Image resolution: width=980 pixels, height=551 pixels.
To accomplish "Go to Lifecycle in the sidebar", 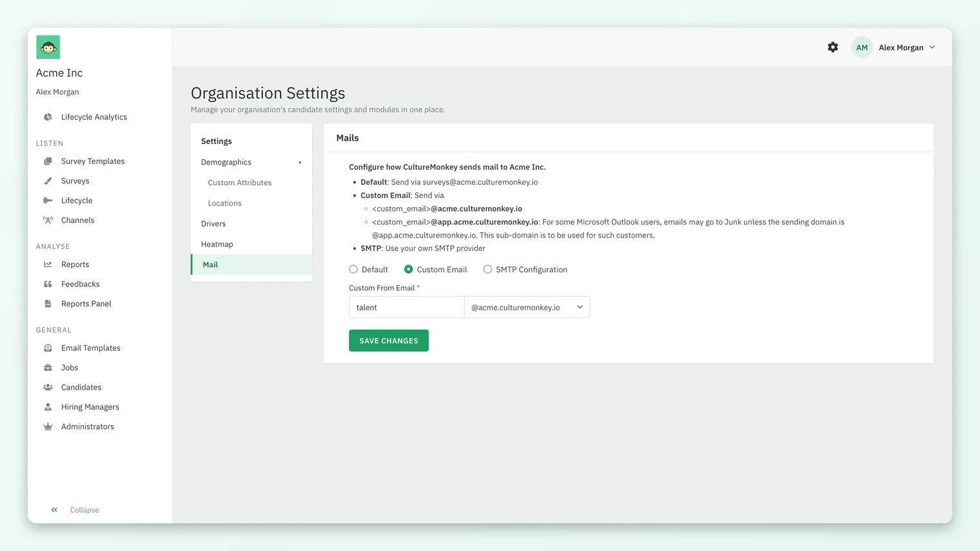I will click(77, 201).
